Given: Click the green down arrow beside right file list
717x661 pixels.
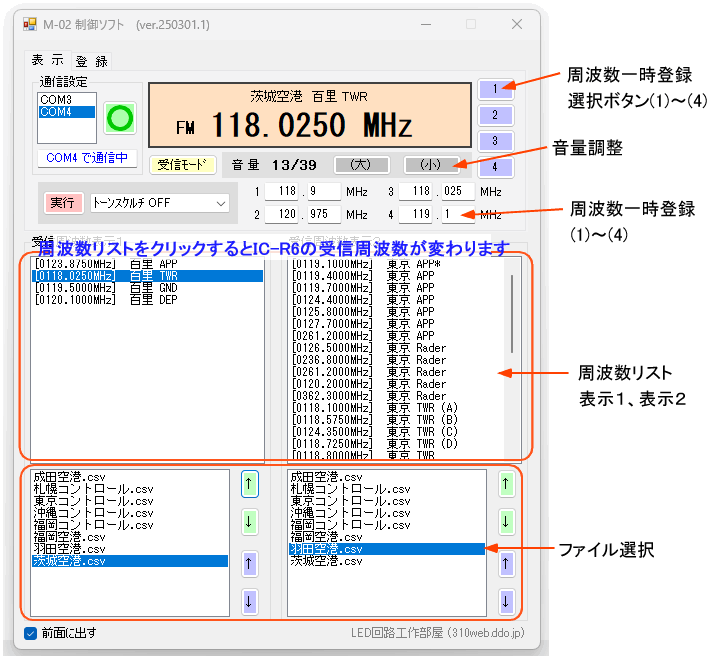Looking at the screenshot, I should [x=506, y=521].
